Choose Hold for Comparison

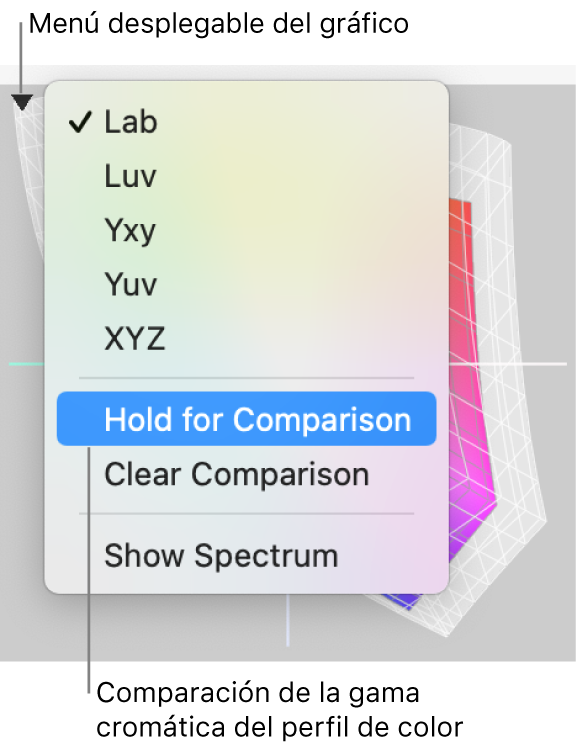tap(246, 419)
